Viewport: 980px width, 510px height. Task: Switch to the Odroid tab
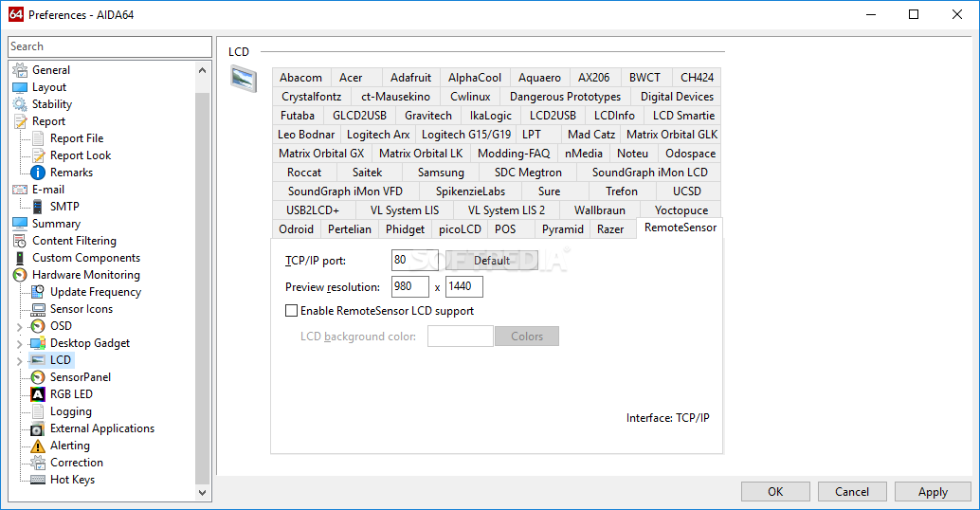(297, 229)
